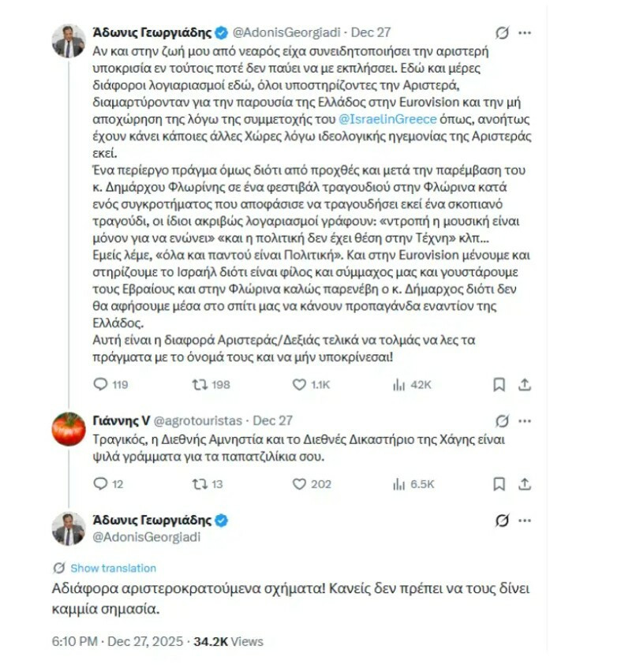Reply to the first Adonis Georgiadis tweet
This screenshot has width=621, height=672.
coord(100,385)
